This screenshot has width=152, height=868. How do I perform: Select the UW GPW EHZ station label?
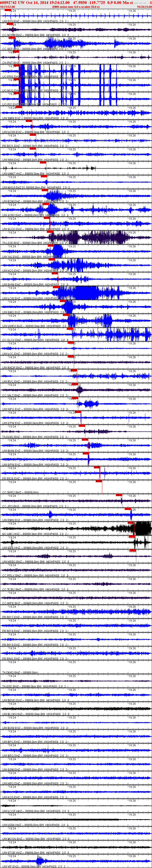tap(35, 464)
